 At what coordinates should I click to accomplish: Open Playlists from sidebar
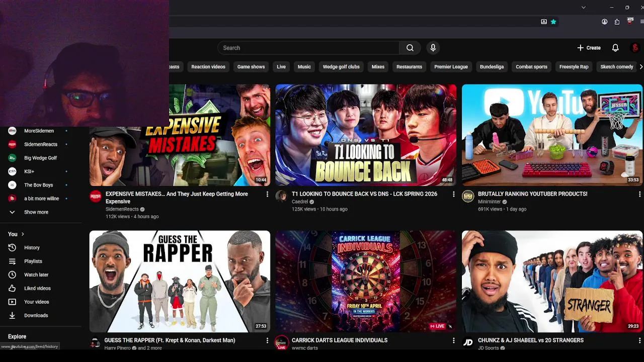point(41,261)
